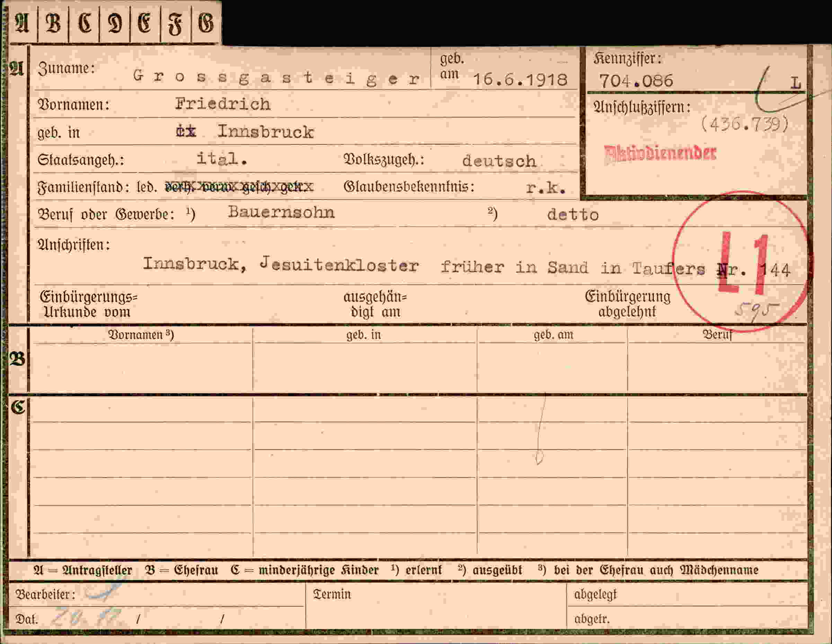Click the Einbürgerung abgelehnt label
Image resolution: width=832 pixels, height=644 pixels.
point(627,304)
